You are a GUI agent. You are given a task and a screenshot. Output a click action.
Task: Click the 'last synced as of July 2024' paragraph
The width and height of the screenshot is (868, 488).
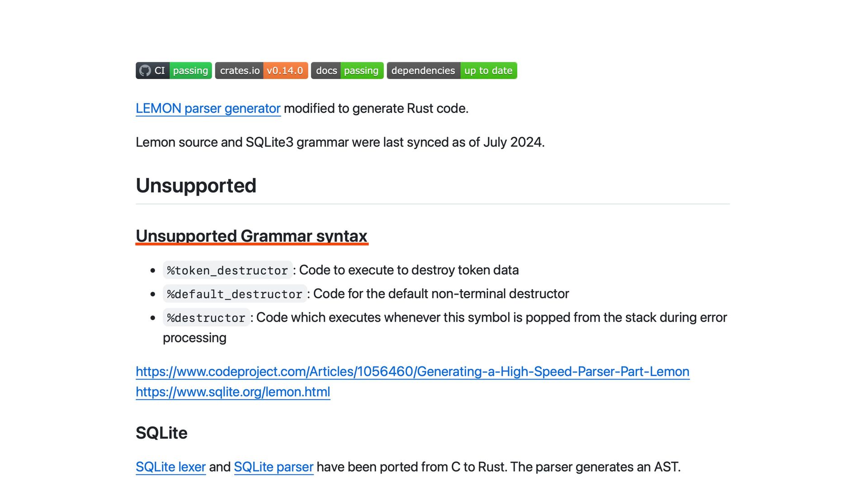340,142
